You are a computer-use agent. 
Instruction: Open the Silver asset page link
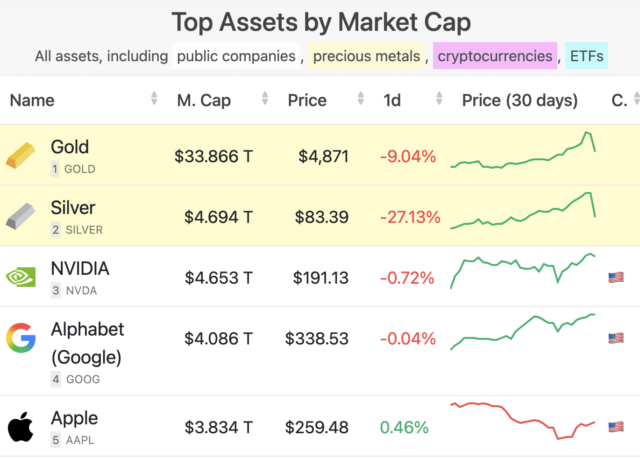73,208
